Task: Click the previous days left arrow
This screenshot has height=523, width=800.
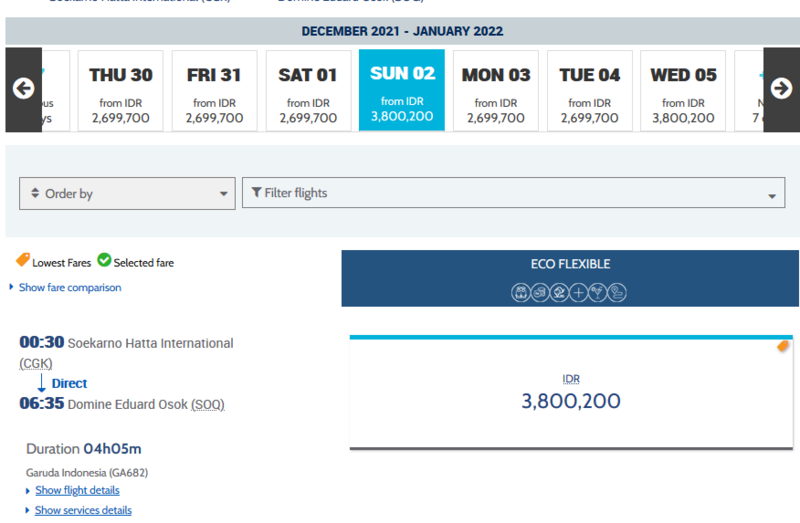Action: point(23,89)
